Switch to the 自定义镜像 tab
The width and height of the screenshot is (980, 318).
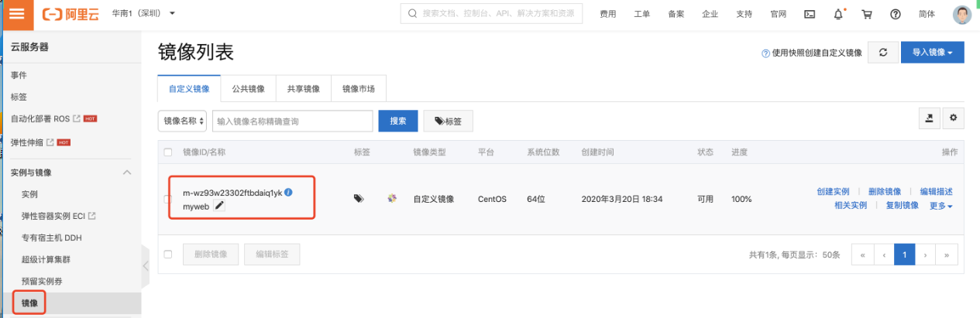tap(189, 89)
